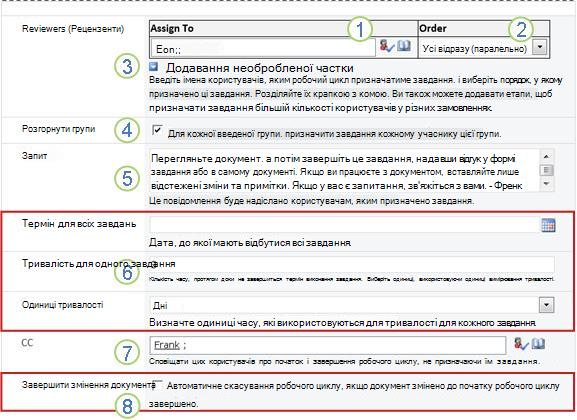
Task: Click text 'Дата, до якої мають відбутися всі завдання'
Action: click(250, 243)
